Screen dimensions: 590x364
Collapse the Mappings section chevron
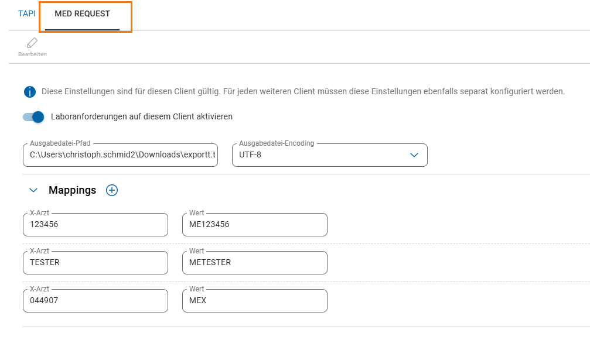click(33, 190)
